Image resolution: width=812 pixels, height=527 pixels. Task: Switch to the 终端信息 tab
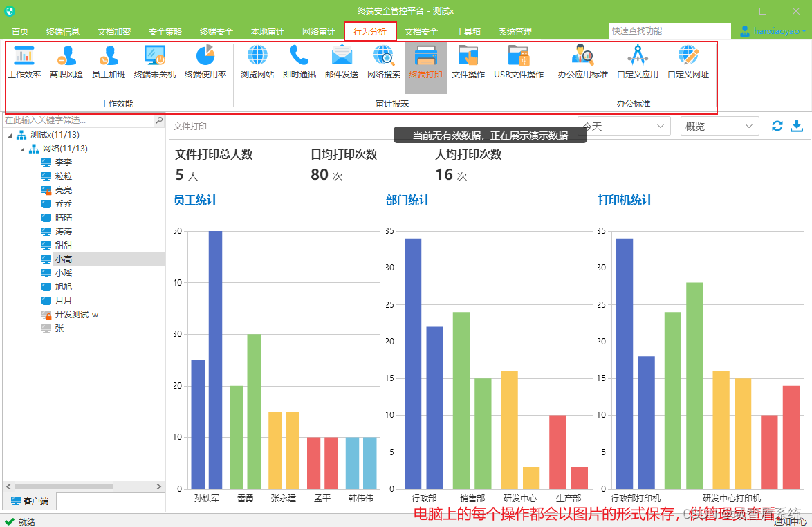point(63,32)
